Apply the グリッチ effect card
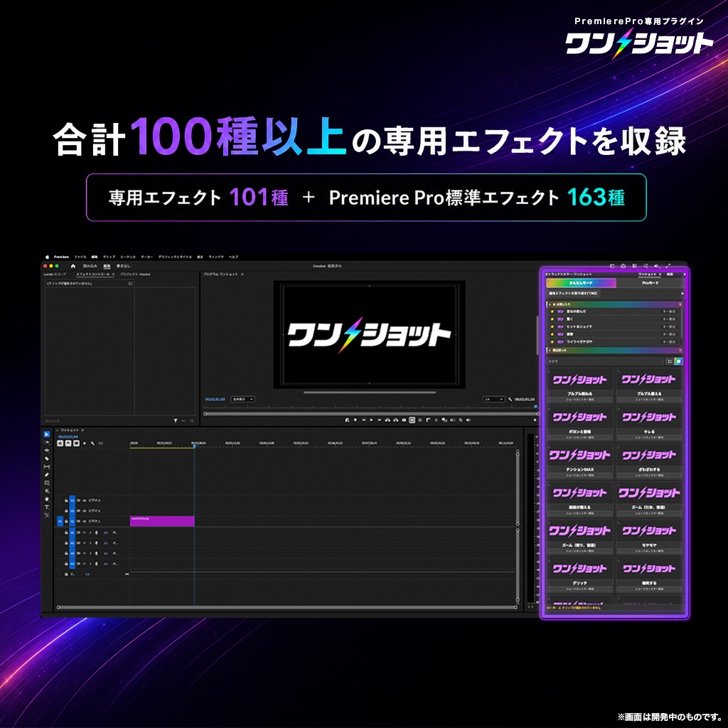Viewport: 728px width, 728px height. click(580, 574)
